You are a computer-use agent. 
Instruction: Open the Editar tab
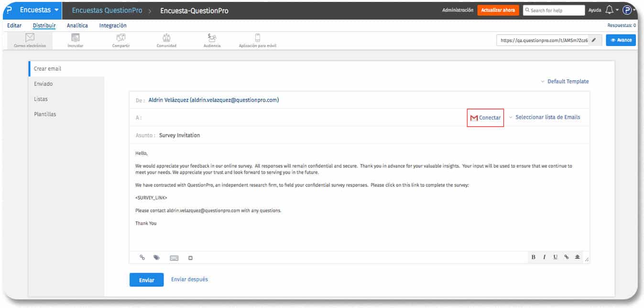coord(14,26)
